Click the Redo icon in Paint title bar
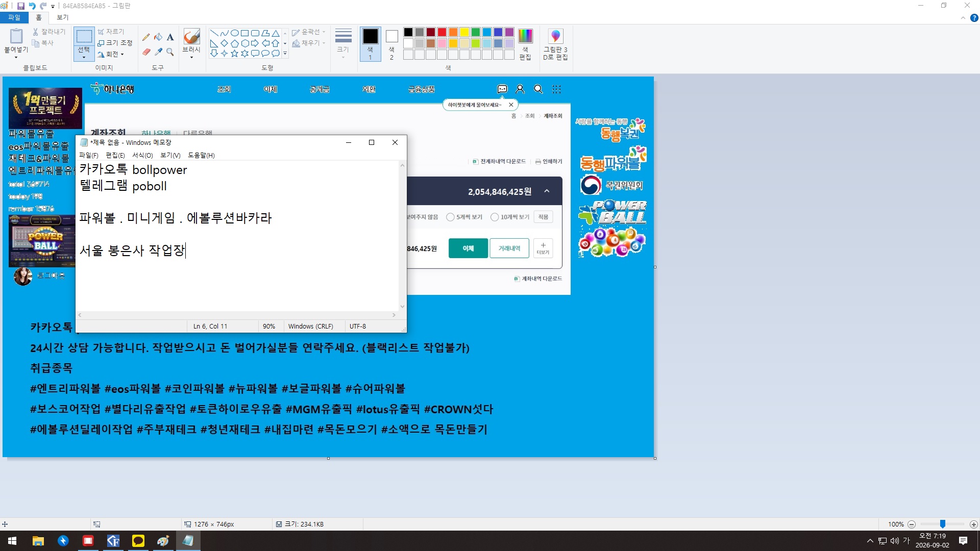This screenshot has height=551, width=980. (43, 6)
